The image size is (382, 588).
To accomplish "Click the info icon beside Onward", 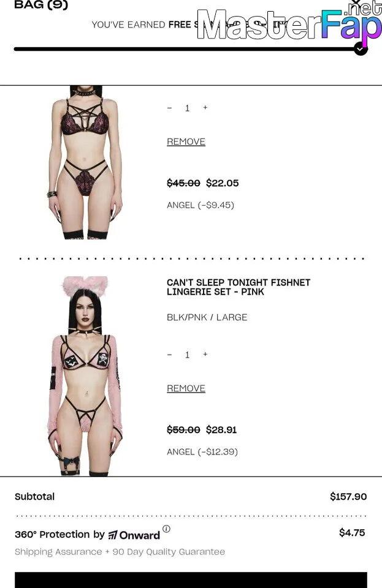I will 166,529.
